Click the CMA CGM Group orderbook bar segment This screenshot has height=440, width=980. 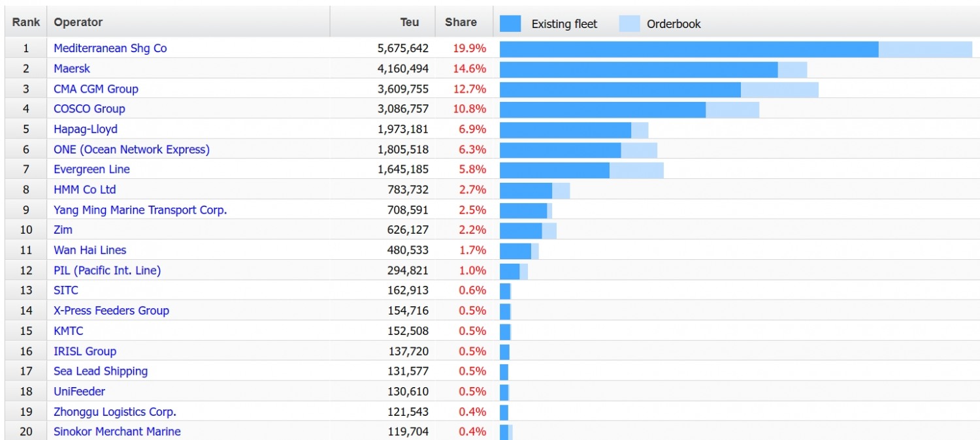tap(779, 90)
